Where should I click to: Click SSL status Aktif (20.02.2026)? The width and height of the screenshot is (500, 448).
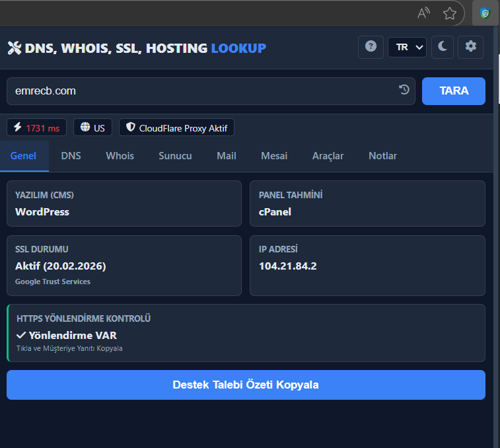point(61,266)
